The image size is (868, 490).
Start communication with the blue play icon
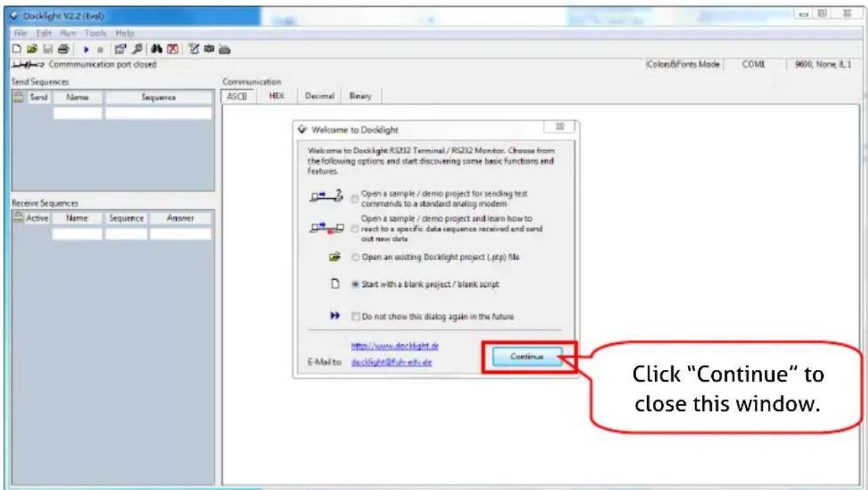86,50
